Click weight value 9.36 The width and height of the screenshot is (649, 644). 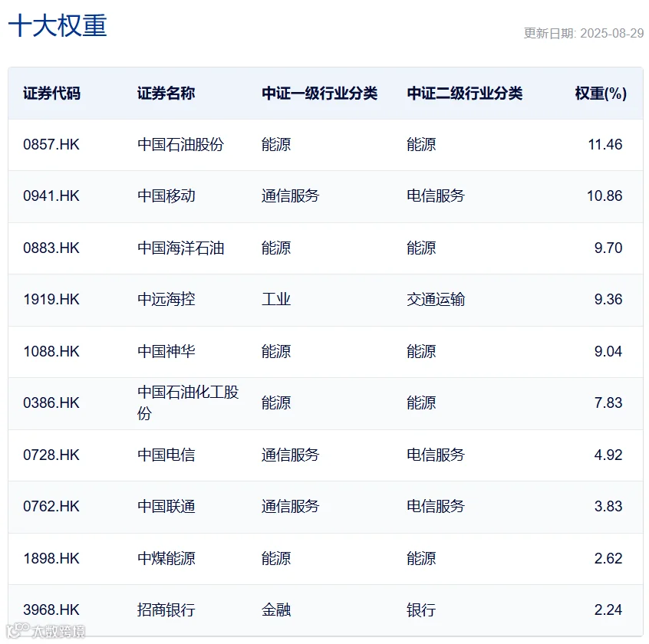click(x=608, y=299)
